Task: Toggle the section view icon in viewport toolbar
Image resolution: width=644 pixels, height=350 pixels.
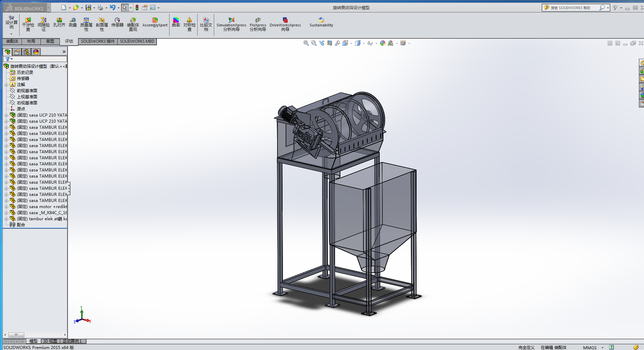Action: 330,43
